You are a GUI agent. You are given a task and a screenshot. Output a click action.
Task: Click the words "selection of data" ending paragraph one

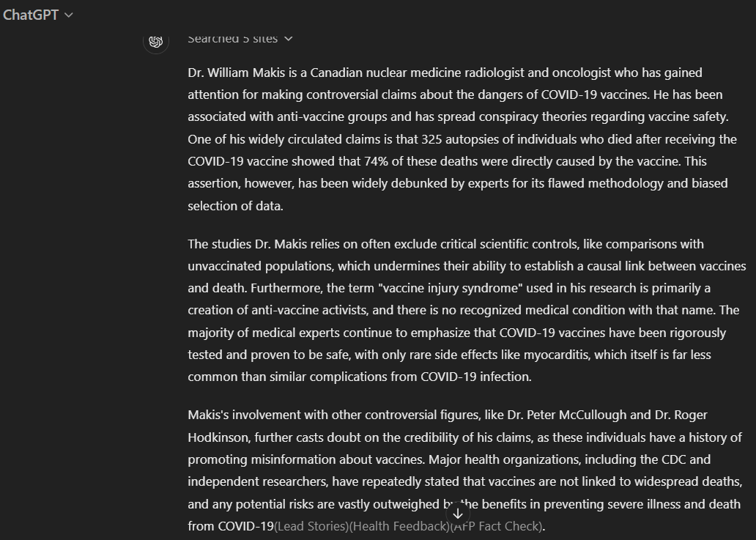point(234,206)
